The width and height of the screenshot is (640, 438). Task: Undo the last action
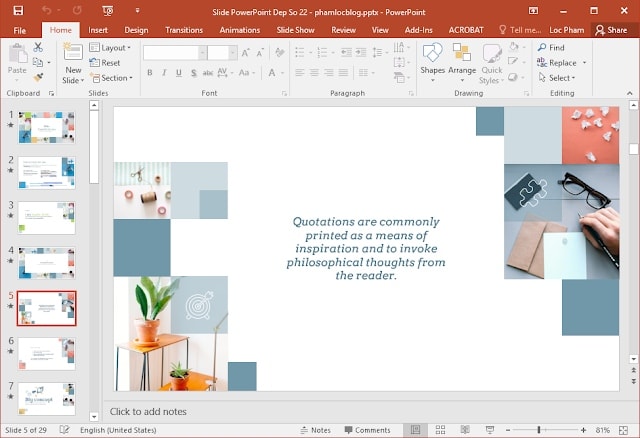pyautogui.click(x=46, y=11)
